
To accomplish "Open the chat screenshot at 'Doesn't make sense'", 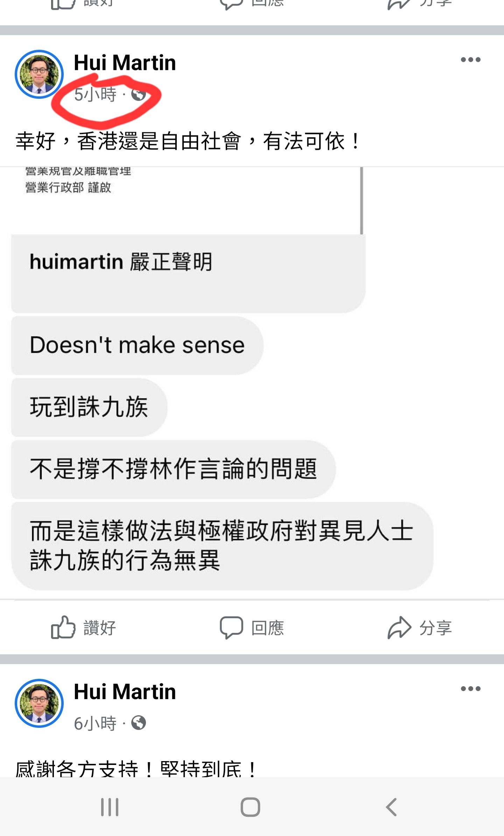I will pos(137,345).
